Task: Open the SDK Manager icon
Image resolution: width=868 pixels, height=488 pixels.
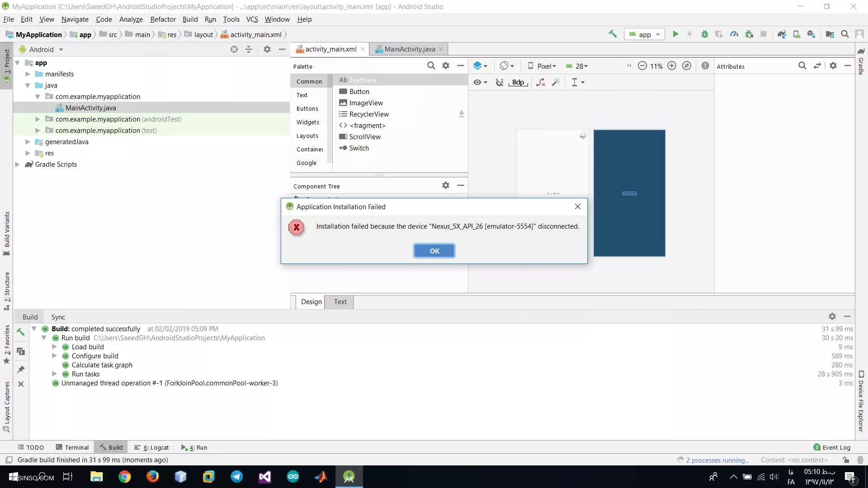Action: pyautogui.click(x=811, y=34)
